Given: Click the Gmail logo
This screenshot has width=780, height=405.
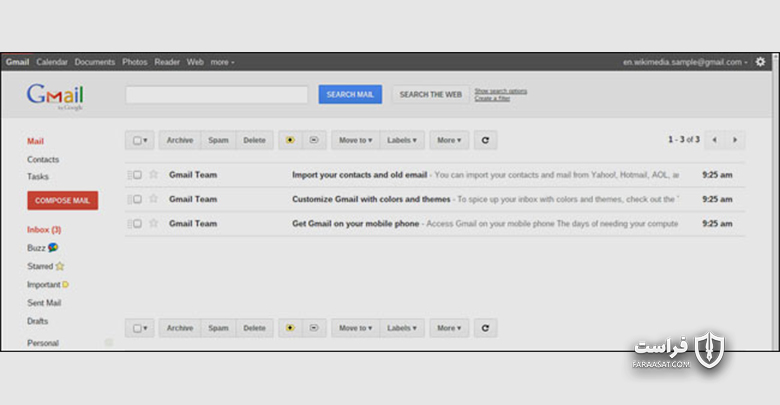Looking at the screenshot, I should pos(55,96).
